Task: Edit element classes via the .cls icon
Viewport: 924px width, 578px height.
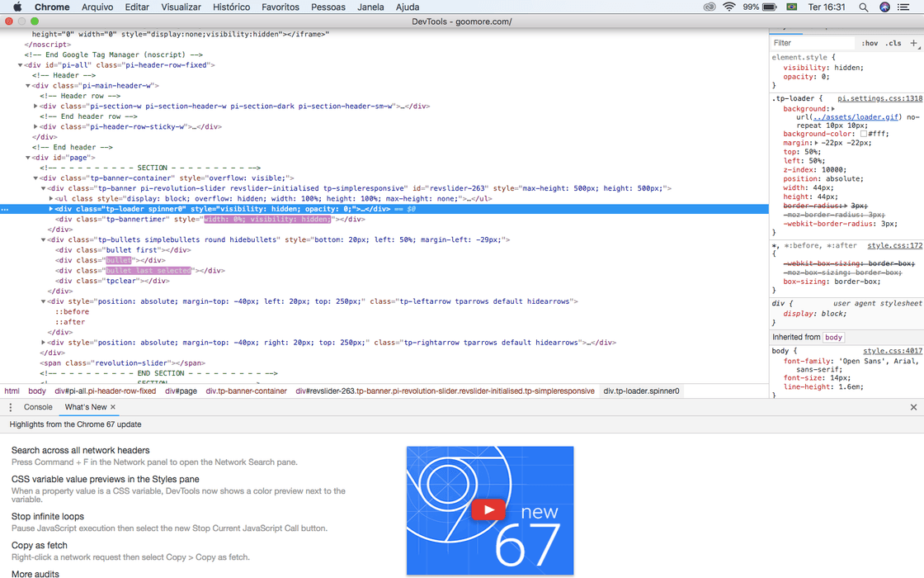Action: coord(894,43)
